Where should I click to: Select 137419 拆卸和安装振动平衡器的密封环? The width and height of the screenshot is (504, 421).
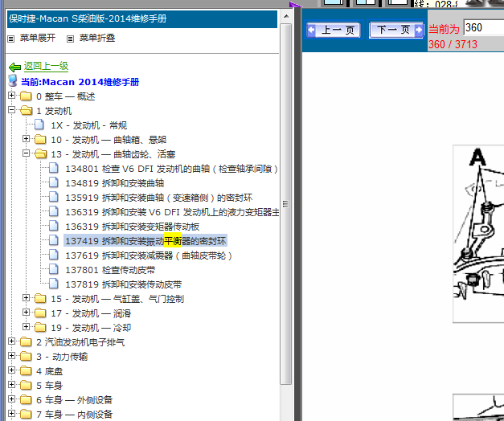click(x=145, y=241)
